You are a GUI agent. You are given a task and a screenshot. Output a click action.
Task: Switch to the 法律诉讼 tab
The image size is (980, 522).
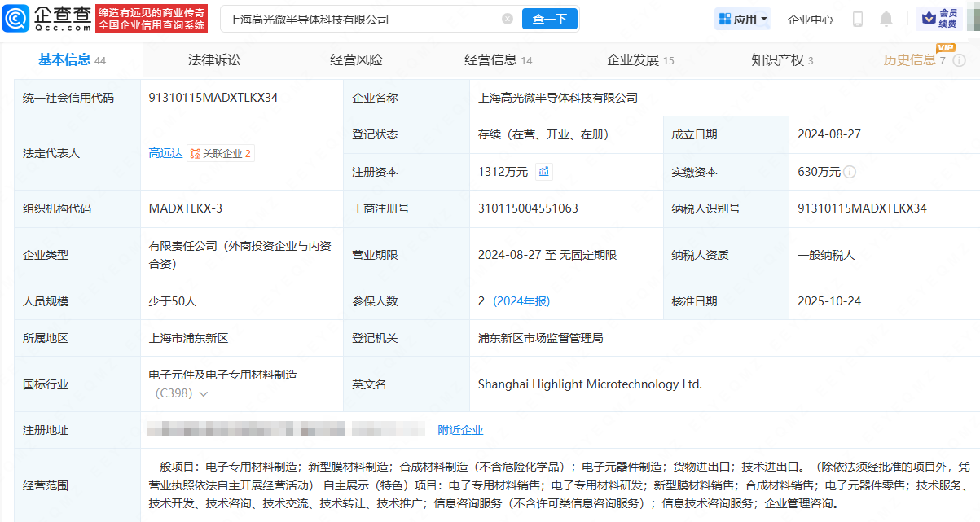coord(214,60)
